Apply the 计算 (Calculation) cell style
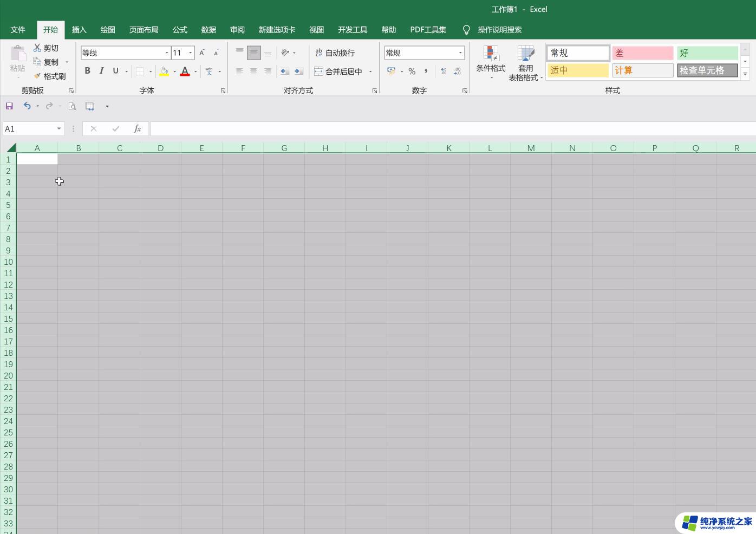The image size is (756, 534). pos(643,70)
